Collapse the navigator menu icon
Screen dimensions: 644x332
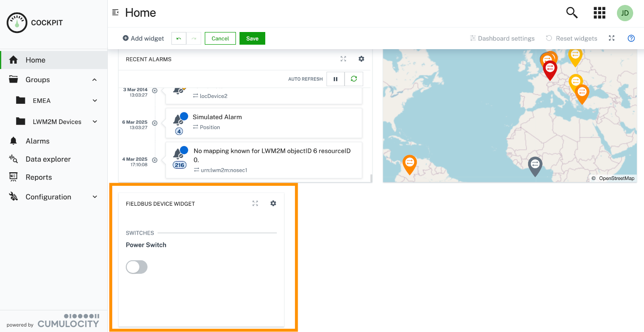(115, 13)
